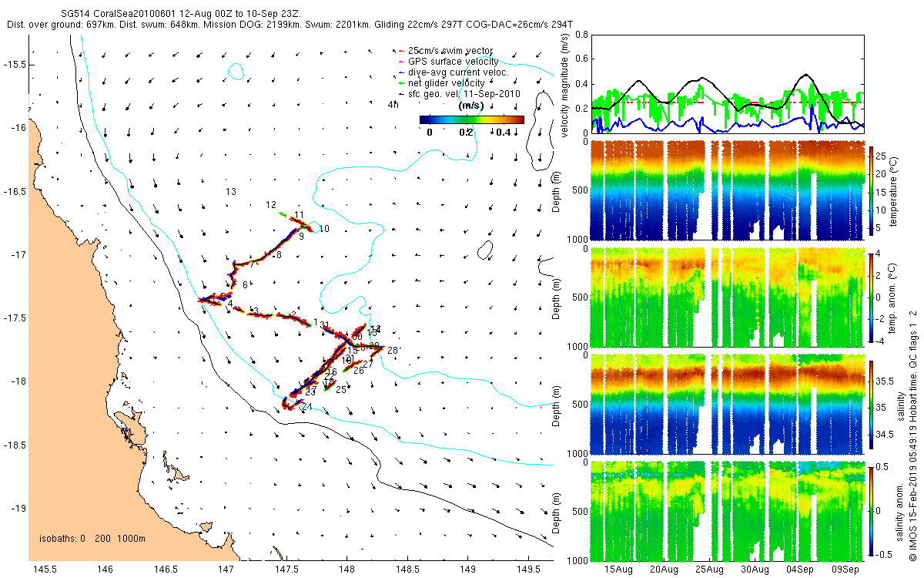Click the temp. anom. (°C) vertical color bar

[x=872, y=297]
